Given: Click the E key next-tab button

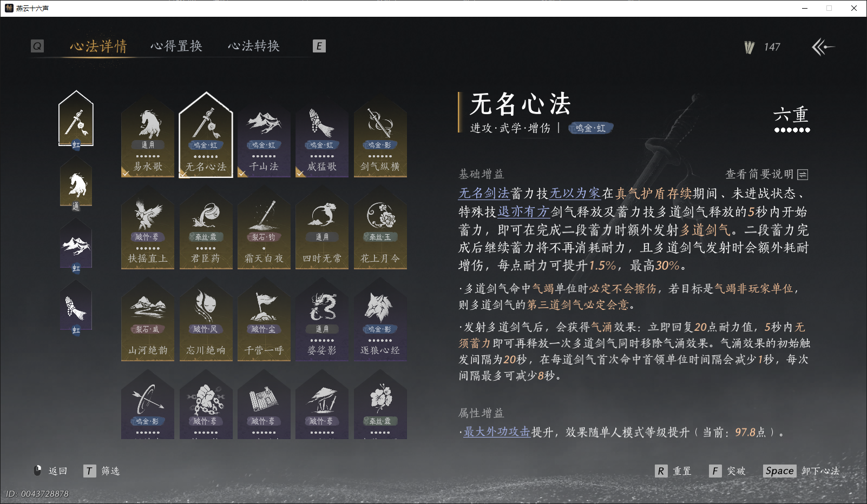Looking at the screenshot, I should (x=319, y=46).
